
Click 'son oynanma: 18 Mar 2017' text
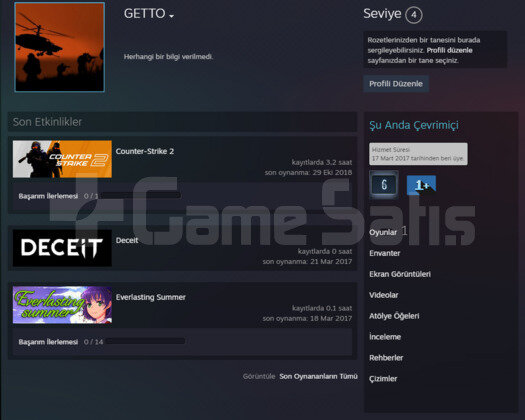[307, 318]
